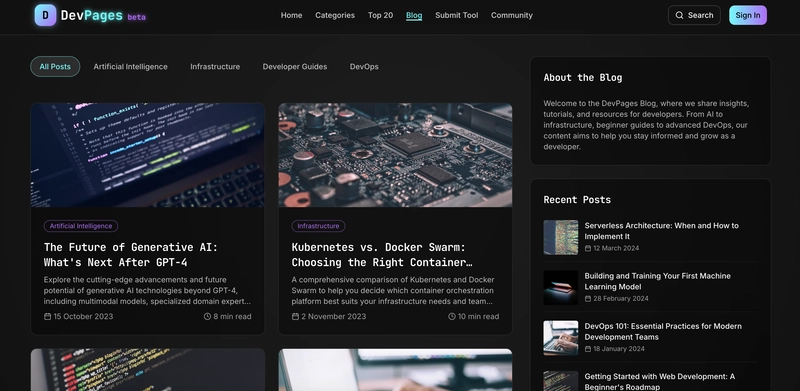
Task: Click calendar icon beside 12 March 2024
Action: (x=588, y=249)
